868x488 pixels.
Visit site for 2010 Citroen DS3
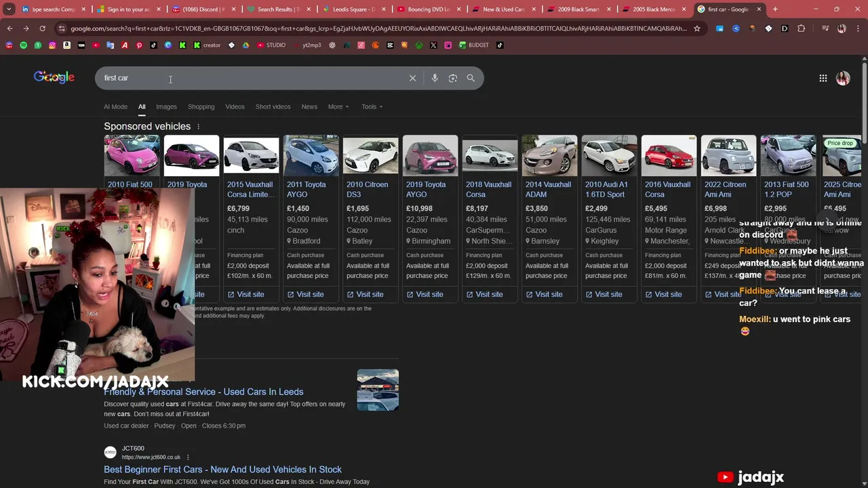(366, 294)
